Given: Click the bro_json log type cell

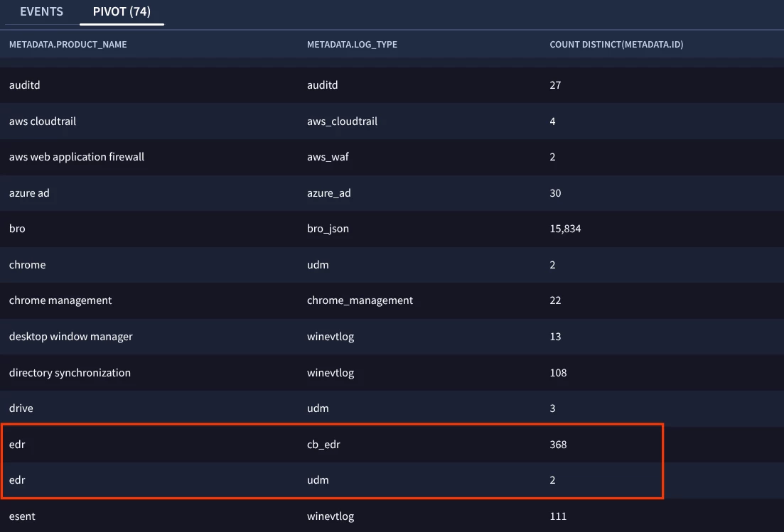Looking at the screenshot, I should tap(328, 228).
